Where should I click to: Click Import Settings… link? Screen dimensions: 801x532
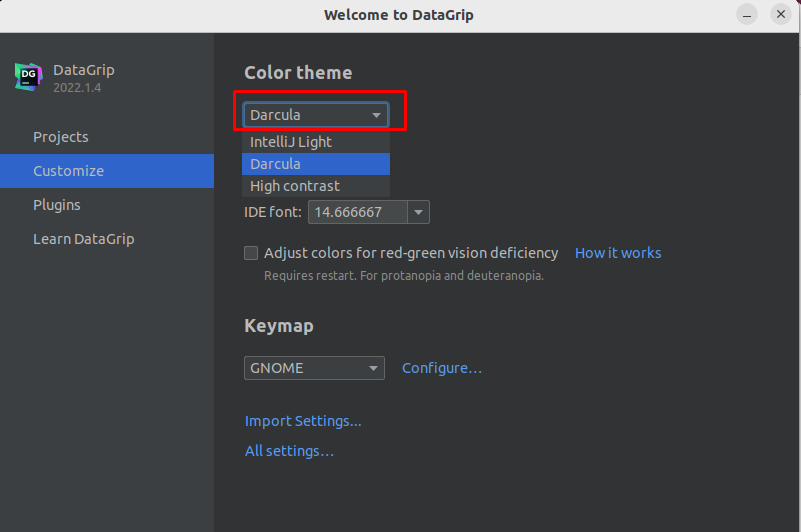click(303, 421)
